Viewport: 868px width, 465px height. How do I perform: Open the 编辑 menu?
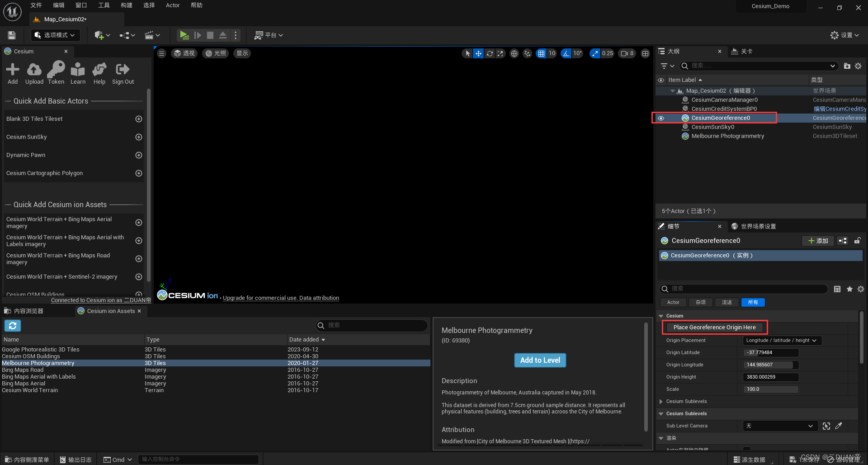(59, 5)
